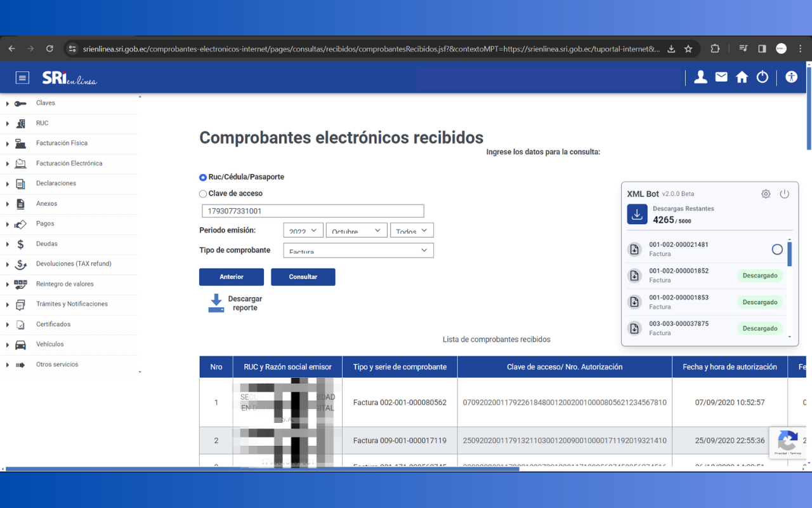The image size is (812, 508).
Task: Click the page horizontal scrollbar
Action: pyautogui.click(x=262, y=469)
